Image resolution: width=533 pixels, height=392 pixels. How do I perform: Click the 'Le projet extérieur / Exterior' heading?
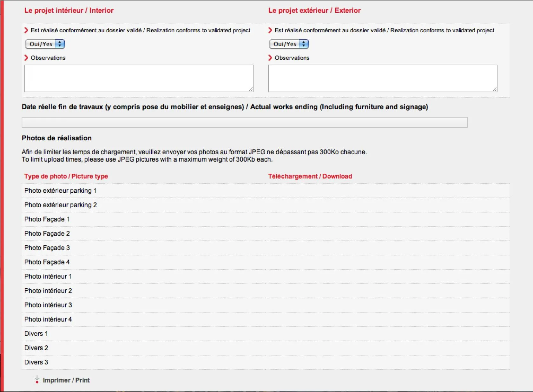[x=314, y=10]
